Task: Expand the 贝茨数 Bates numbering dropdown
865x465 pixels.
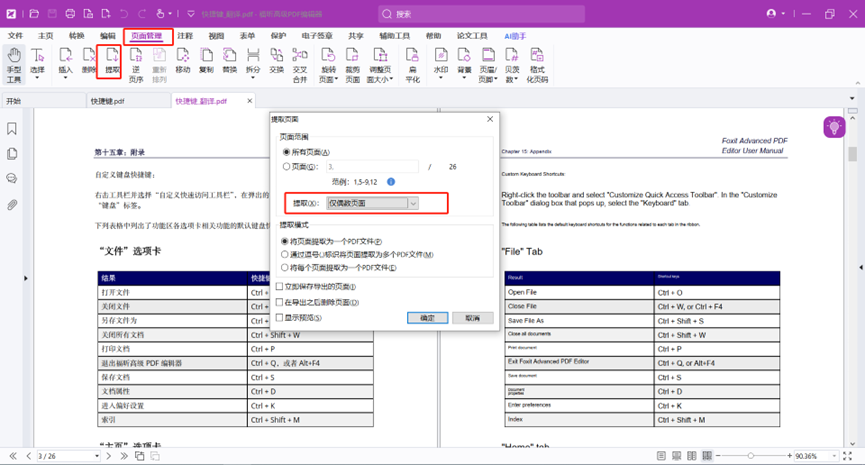Action: coord(516,79)
